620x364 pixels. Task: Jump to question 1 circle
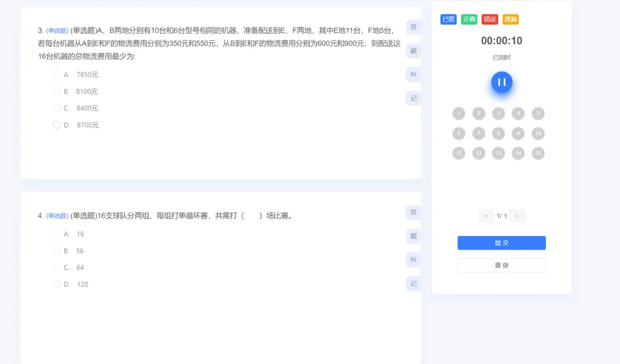pyautogui.click(x=459, y=114)
